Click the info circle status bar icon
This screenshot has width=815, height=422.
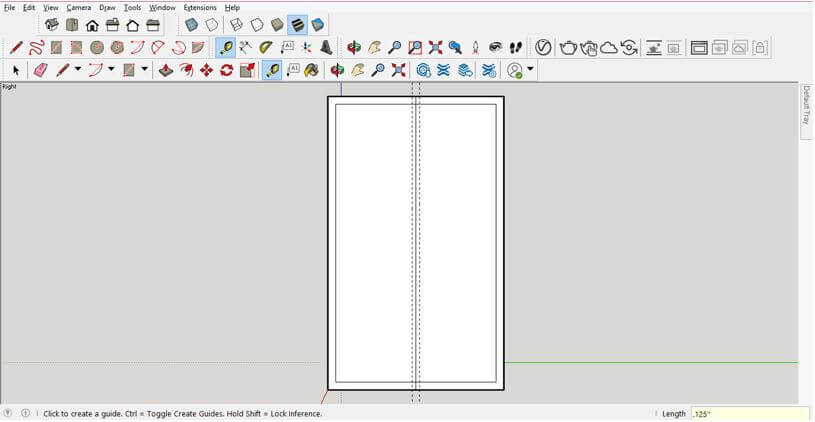(25, 413)
